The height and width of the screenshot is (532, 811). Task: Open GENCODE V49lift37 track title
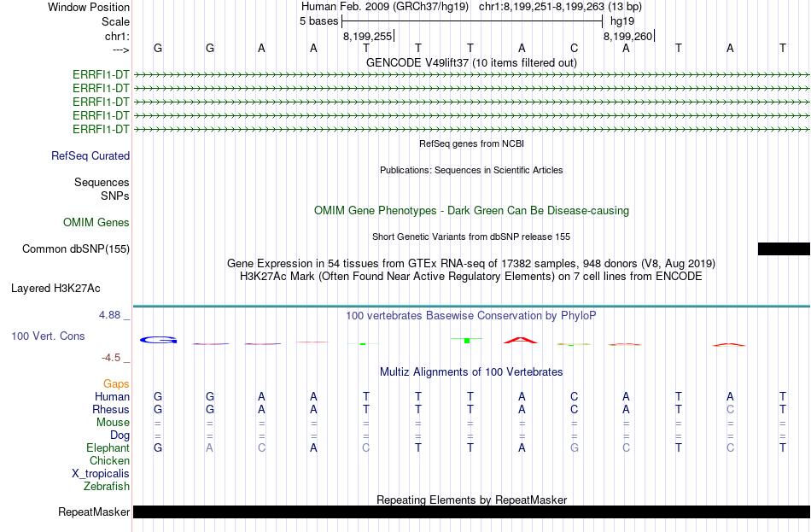(x=471, y=62)
